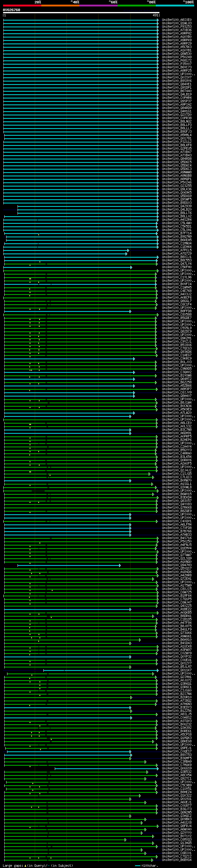Select hit UniRef100_C1EH64
The height and width of the screenshot is (868, 197).
point(176,247)
